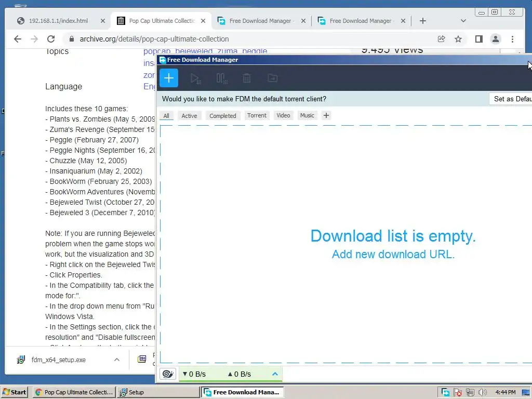
Task: Open the Chrome tab search dropdown
Action: (463, 21)
